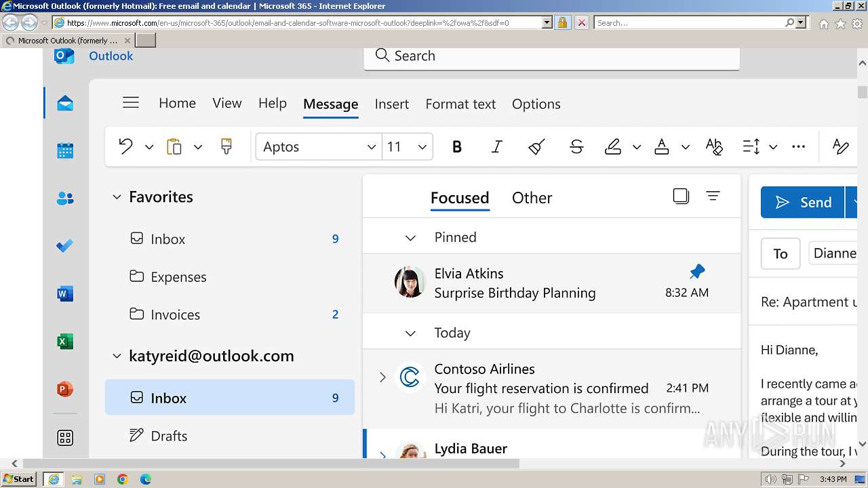
Task: Open the font color dropdown arrow
Action: pos(686,147)
